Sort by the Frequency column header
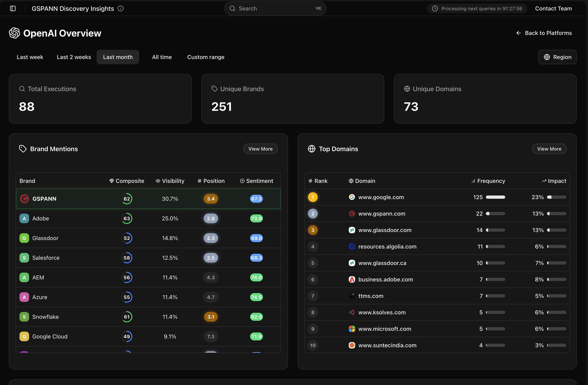The image size is (588, 385). click(x=488, y=181)
